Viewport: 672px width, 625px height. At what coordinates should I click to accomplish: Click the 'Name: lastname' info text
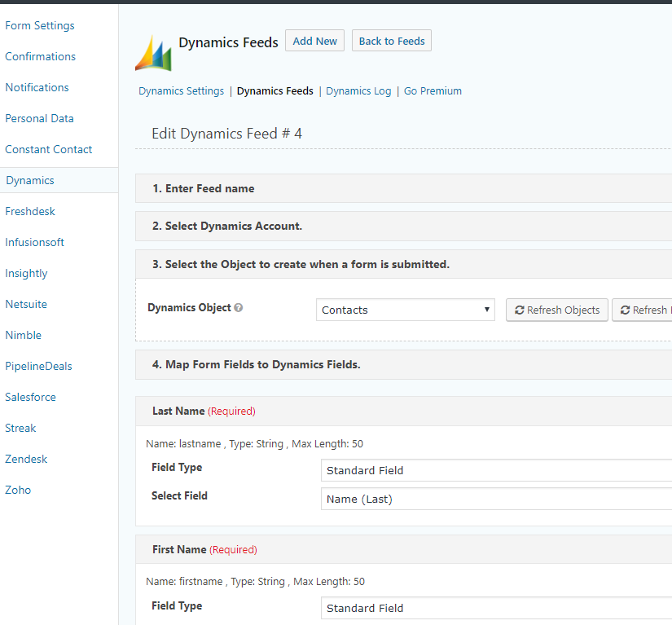click(x=255, y=443)
